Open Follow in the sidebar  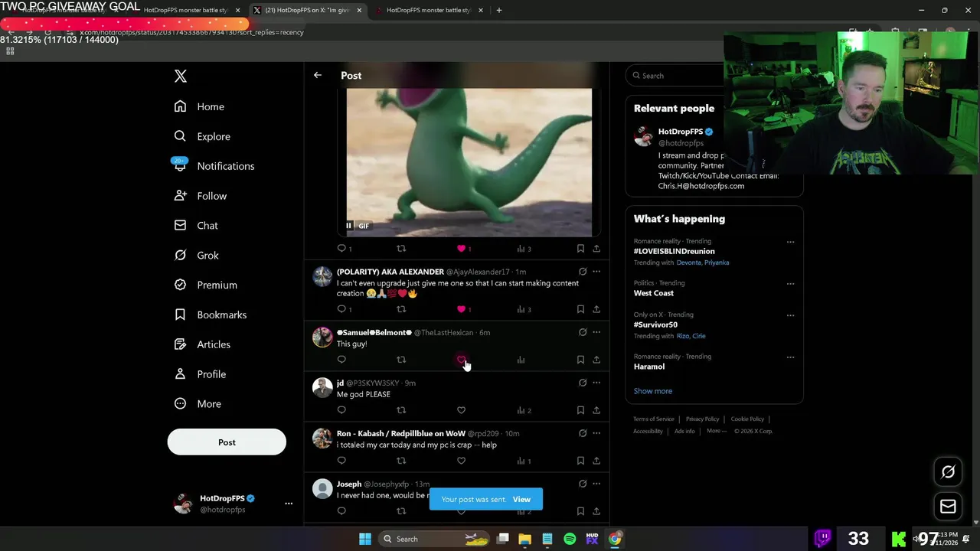[201, 196]
